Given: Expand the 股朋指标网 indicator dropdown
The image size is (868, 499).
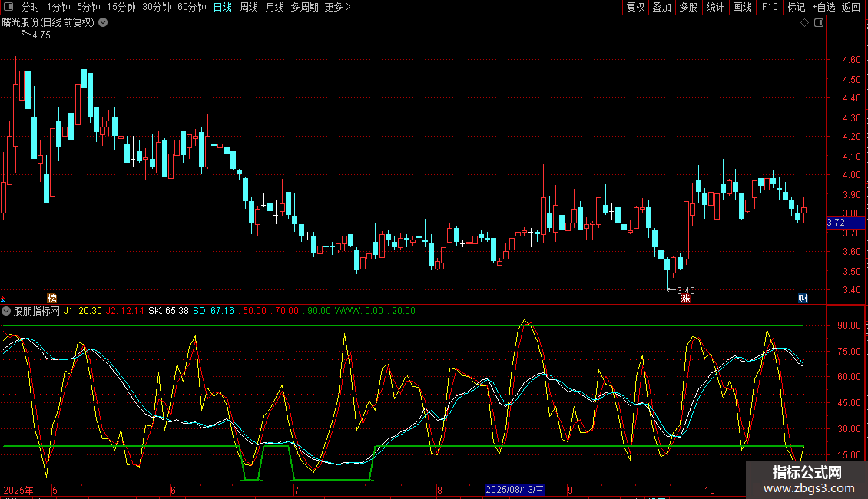Looking at the screenshot, I should pos(7,311).
